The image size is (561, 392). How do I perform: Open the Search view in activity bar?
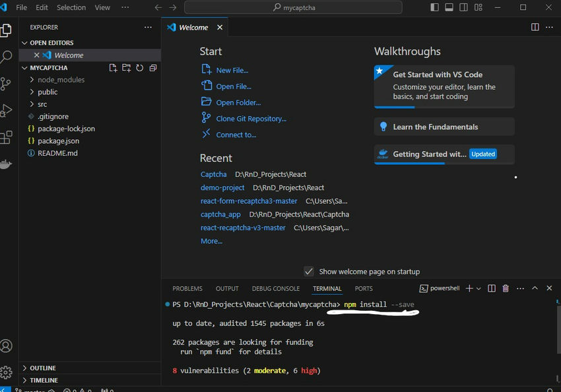[7, 57]
